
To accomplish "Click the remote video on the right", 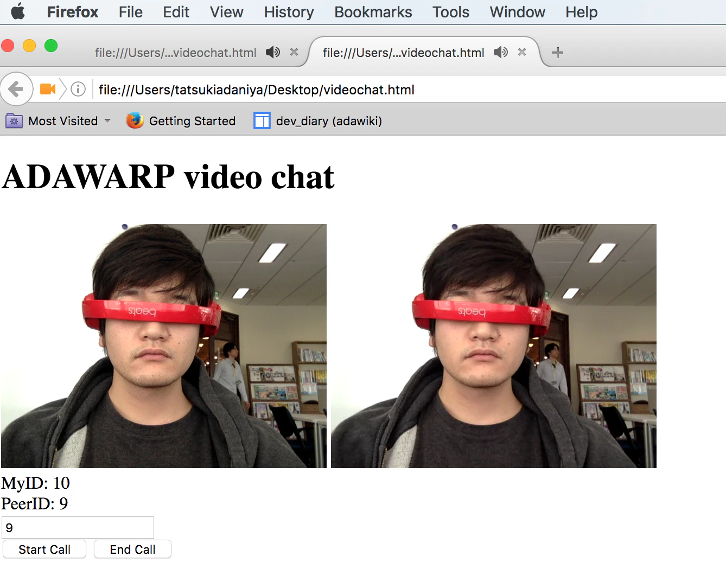I will [x=494, y=346].
